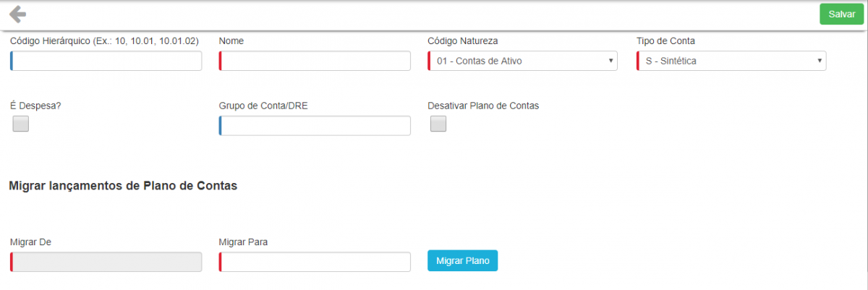The width and height of the screenshot is (868, 290).
Task: Click the 'Migrar lançamentos de Plano de Contas' heading
Action: tap(123, 186)
